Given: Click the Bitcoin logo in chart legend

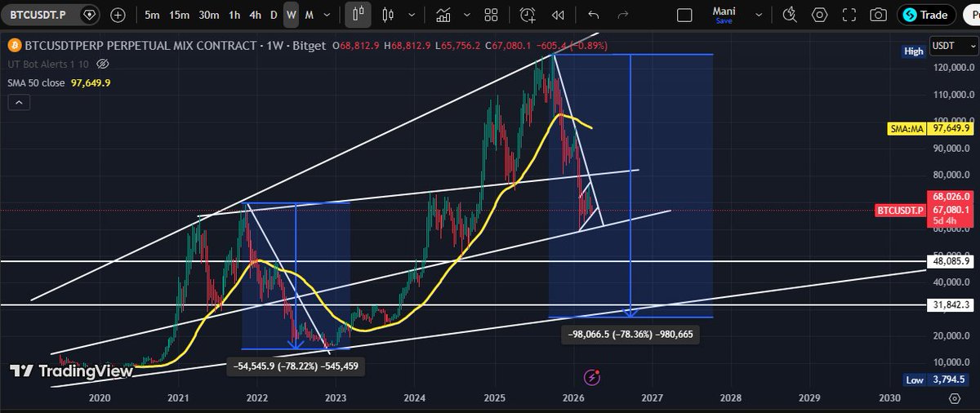Looking at the screenshot, I should (16, 46).
